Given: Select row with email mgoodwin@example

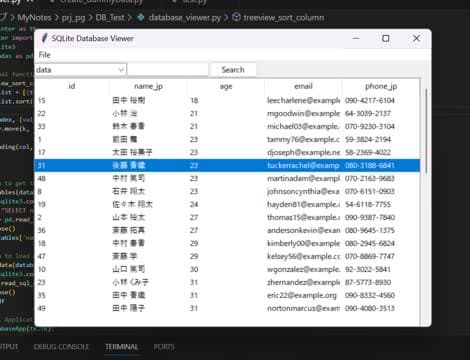Looking at the screenshot, I should coord(227,113).
